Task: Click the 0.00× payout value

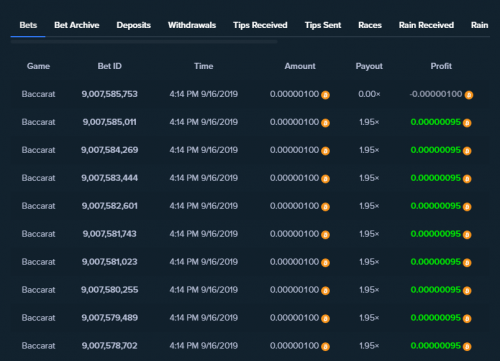Action: pos(369,94)
